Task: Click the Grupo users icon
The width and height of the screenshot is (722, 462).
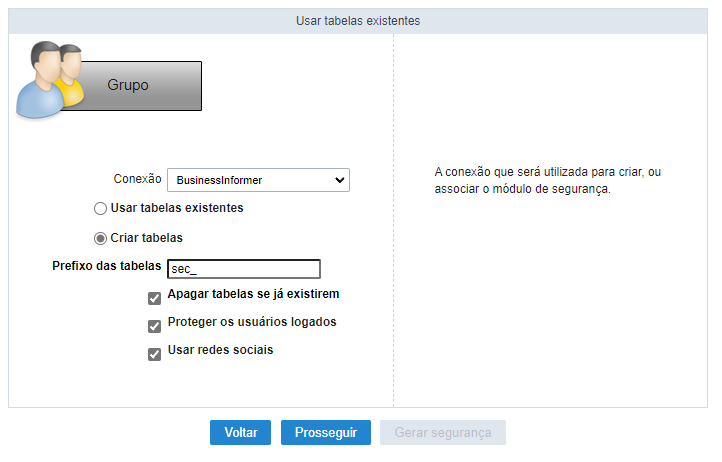Action: click(50, 79)
